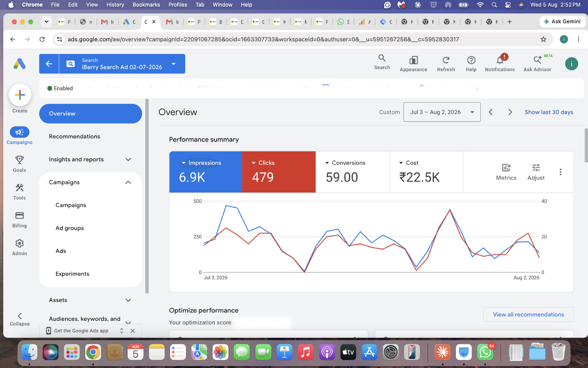Go back with the blue campaign arrow
The width and height of the screenshot is (588, 368).
pos(49,64)
